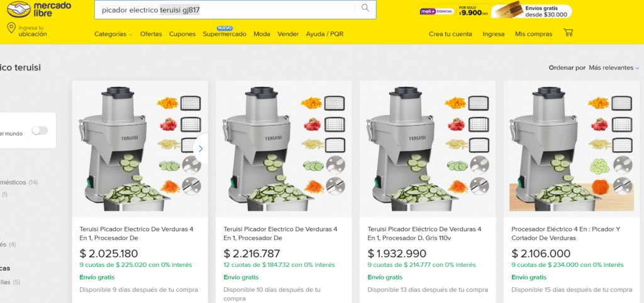
Task: Click the Ingresa link
Action: (493, 34)
